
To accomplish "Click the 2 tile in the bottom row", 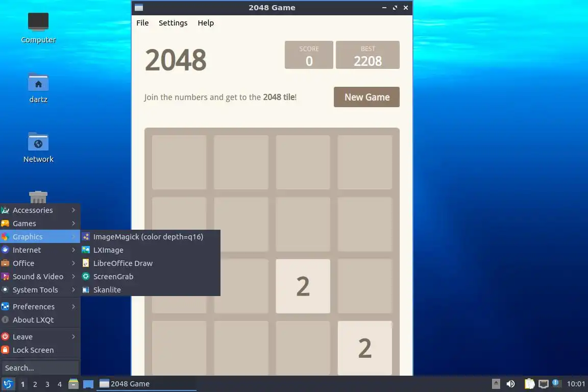I will (365, 348).
